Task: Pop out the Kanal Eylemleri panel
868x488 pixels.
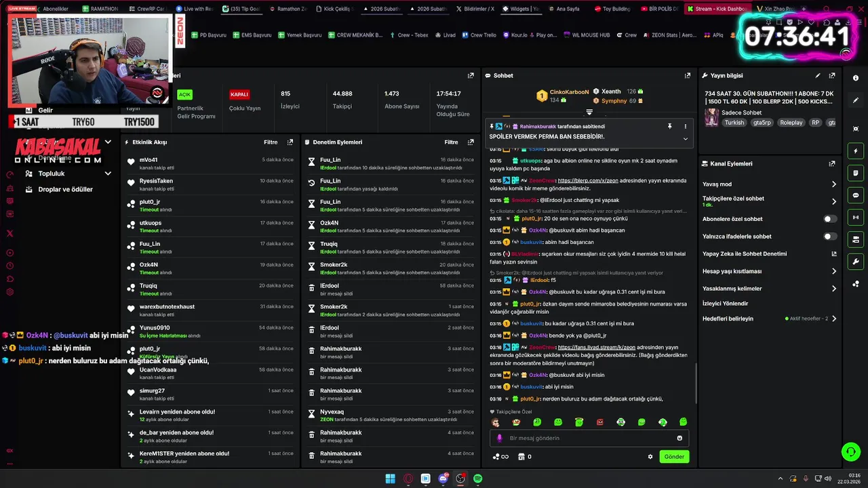Action: 832,163
